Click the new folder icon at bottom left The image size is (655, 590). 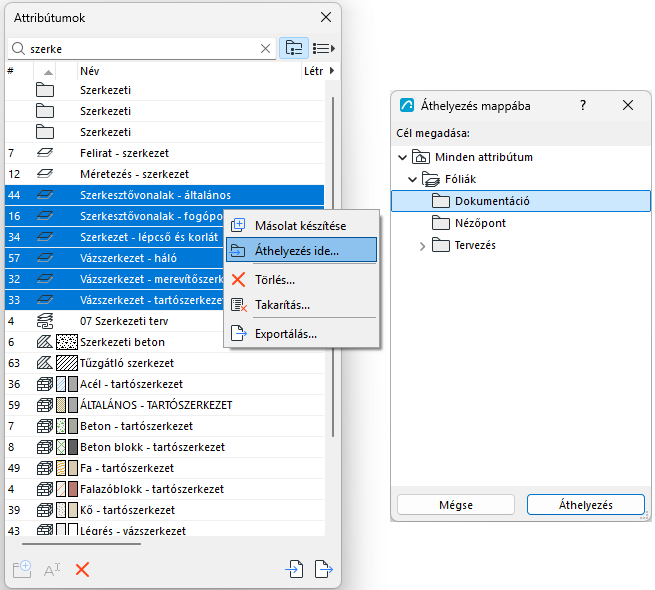click(22, 569)
